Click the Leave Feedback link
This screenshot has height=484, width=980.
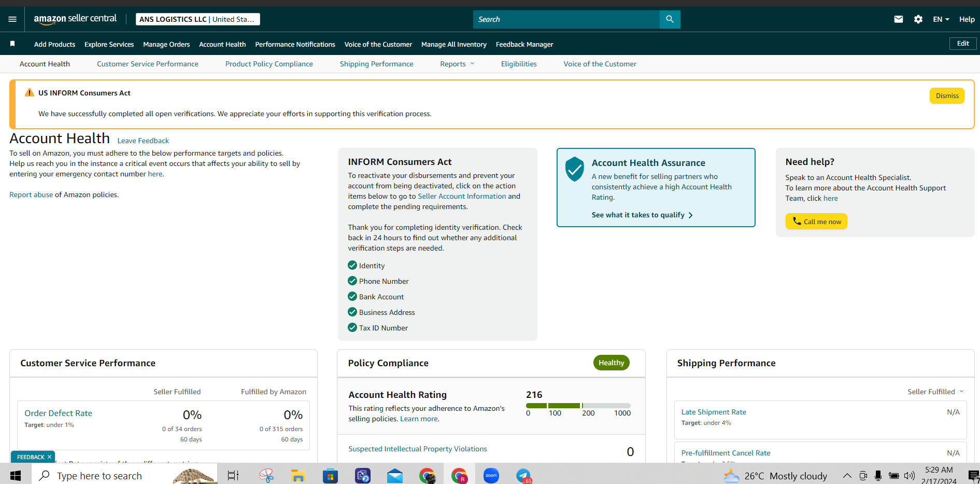(x=143, y=141)
